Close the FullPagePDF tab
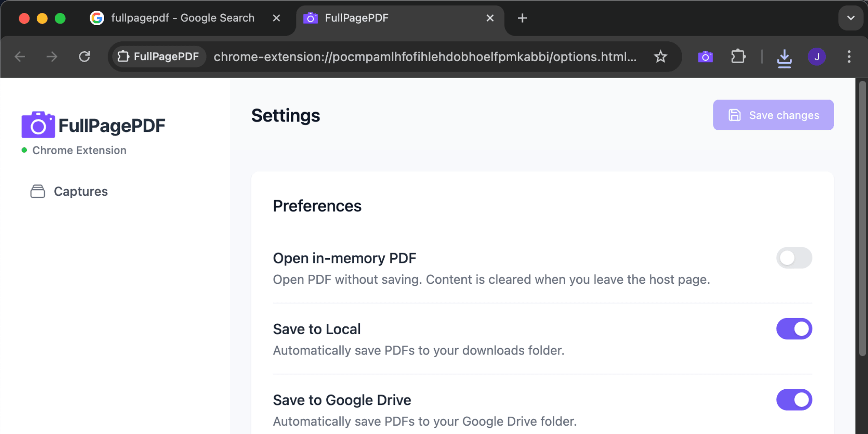Image resolution: width=868 pixels, height=434 pixels. [490, 18]
